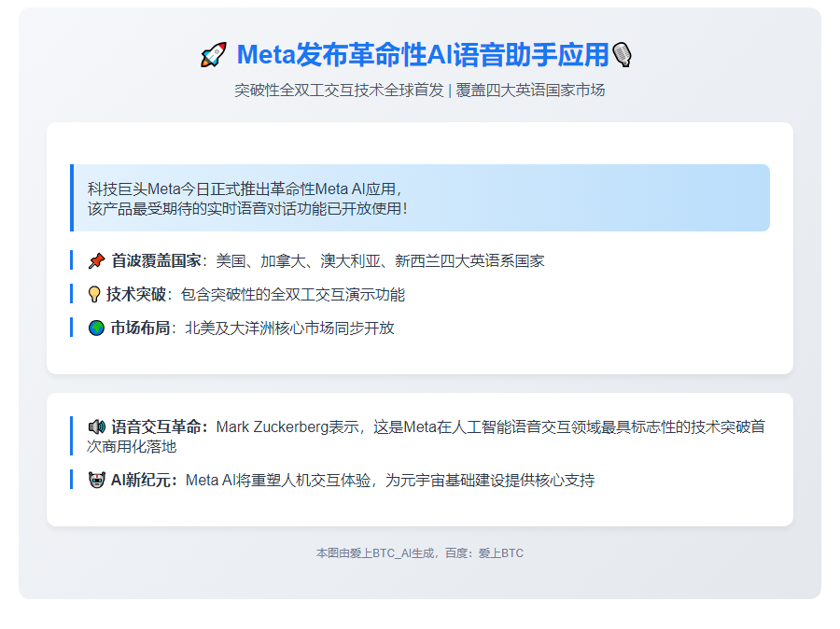
Task: Click the bold label 技术突破
Action: pyautogui.click(x=136, y=294)
